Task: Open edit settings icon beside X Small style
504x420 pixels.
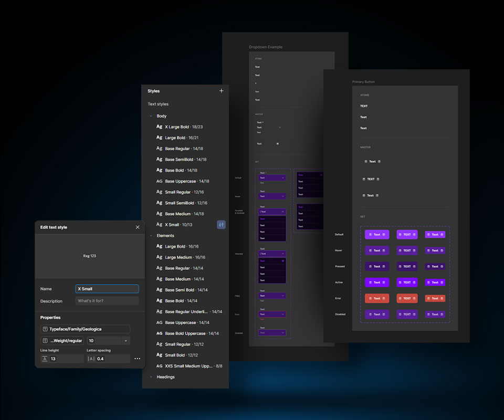Action: (x=221, y=225)
